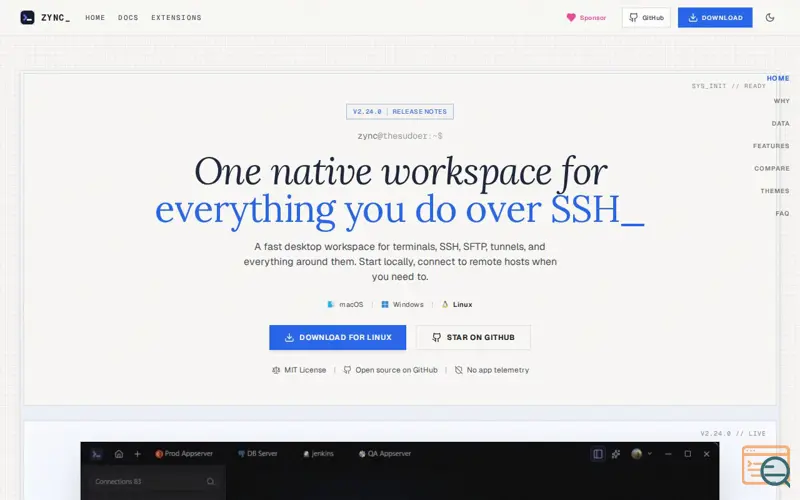Select the Linux platform option

tap(457, 304)
